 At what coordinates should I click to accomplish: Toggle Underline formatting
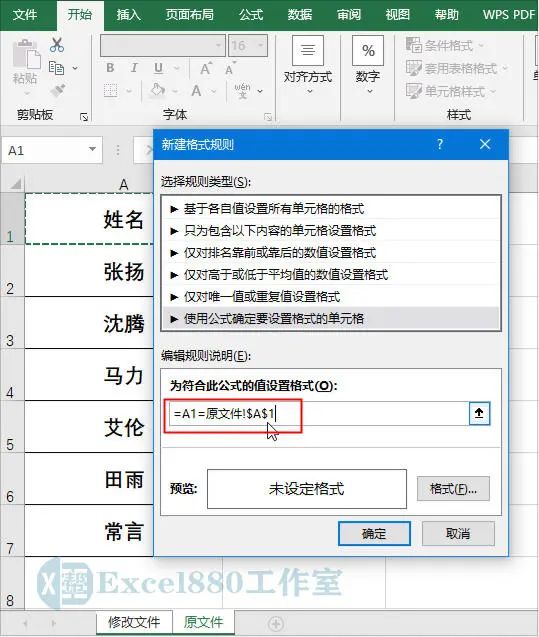pyautogui.click(x=158, y=68)
